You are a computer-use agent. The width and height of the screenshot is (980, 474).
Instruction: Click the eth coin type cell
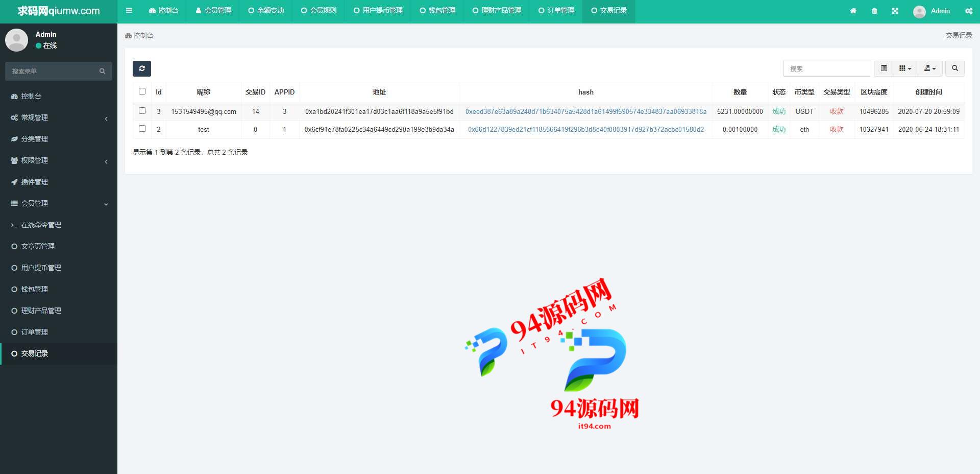(804, 129)
